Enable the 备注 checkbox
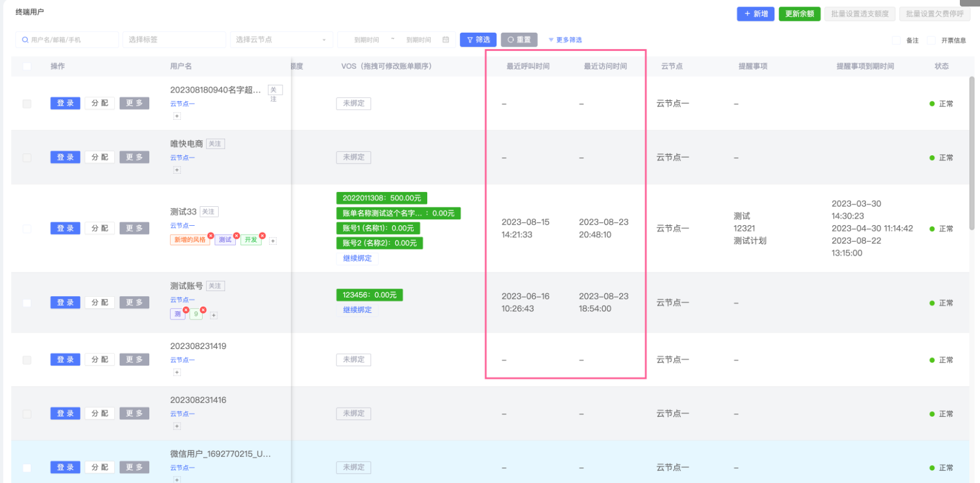Image resolution: width=980 pixels, height=483 pixels. click(896, 40)
